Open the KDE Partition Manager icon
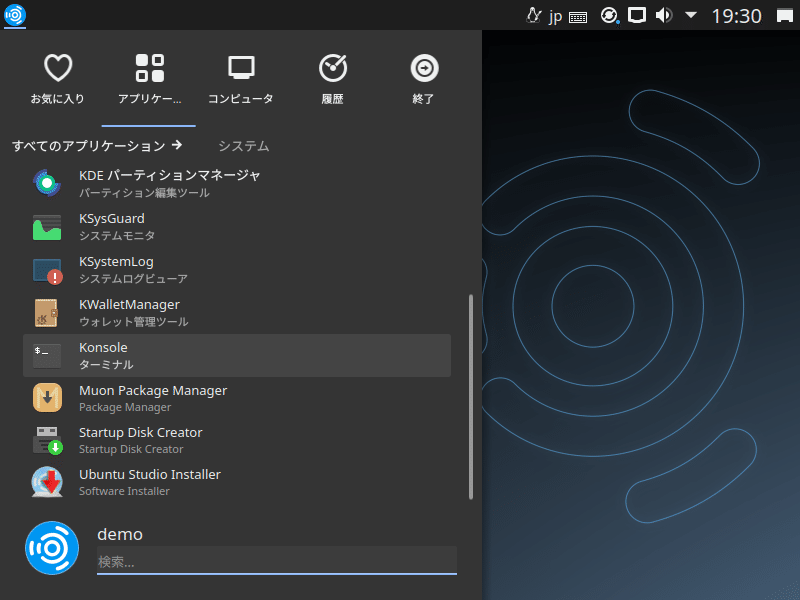The height and width of the screenshot is (600, 800). point(47,183)
